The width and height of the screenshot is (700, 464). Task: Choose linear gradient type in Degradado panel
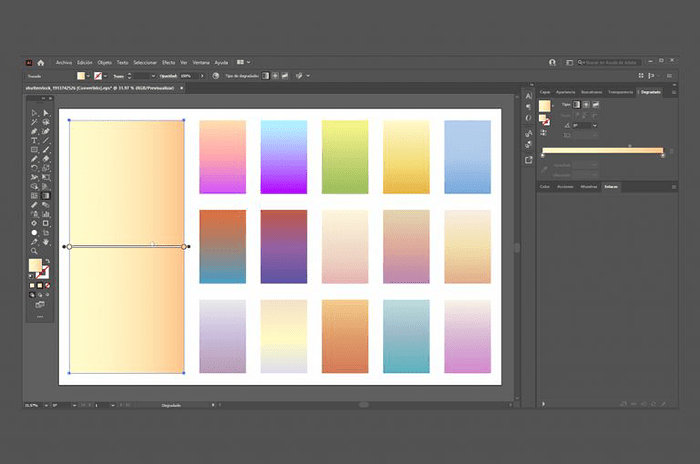click(576, 105)
